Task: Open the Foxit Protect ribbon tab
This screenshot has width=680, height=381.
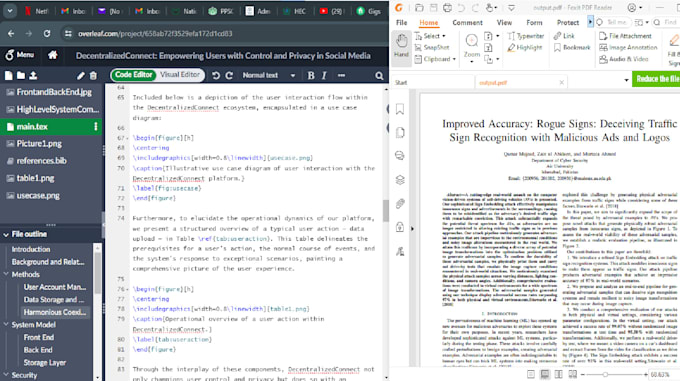Action: tap(568, 23)
